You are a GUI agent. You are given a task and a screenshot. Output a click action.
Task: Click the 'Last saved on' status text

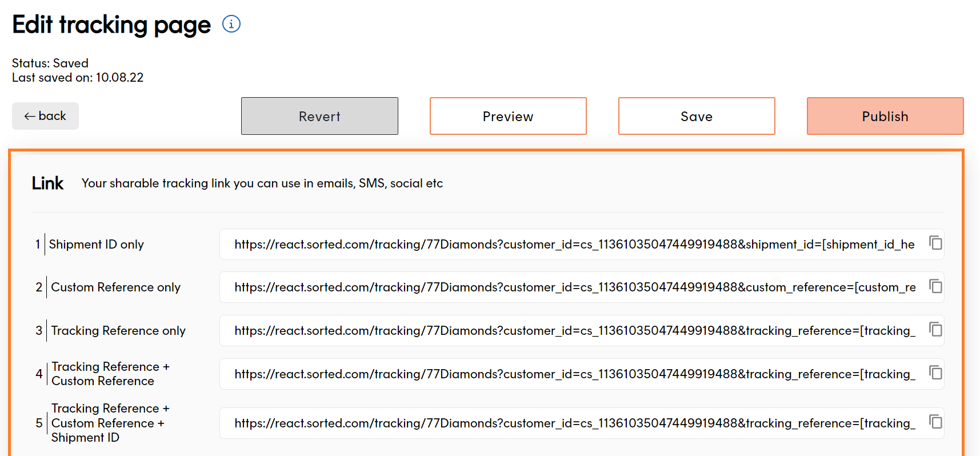coord(78,78)
